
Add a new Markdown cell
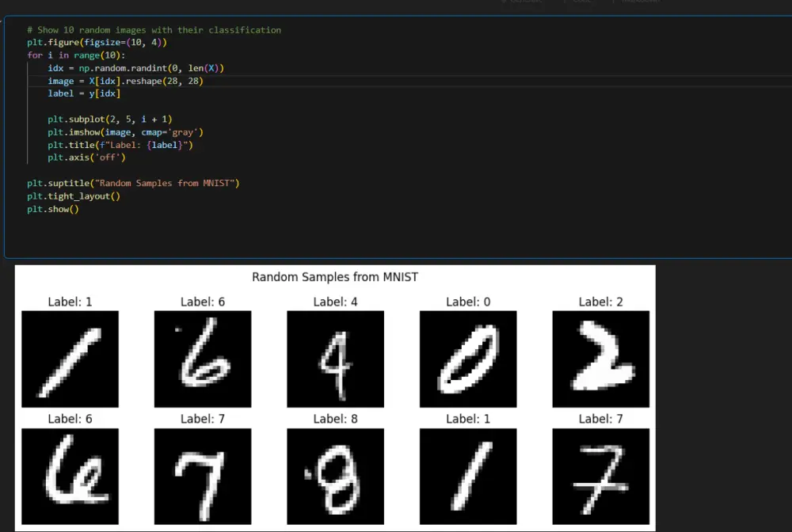[639, 2]
